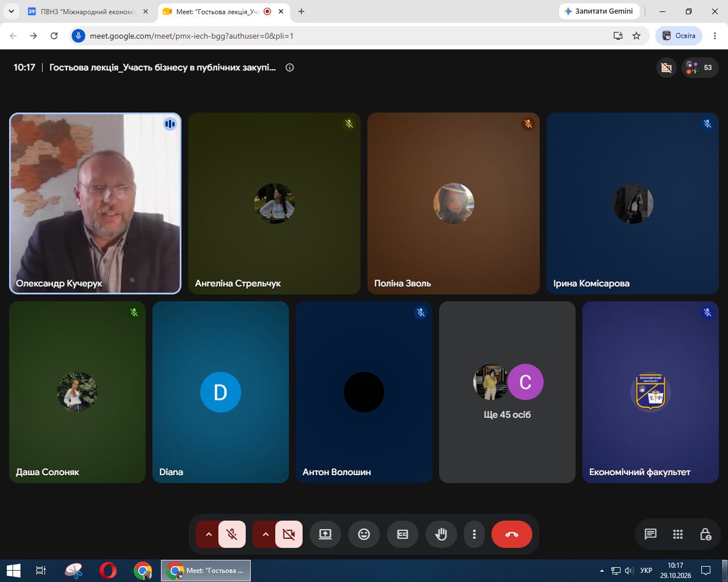This screenshot has width=728, height=582.
Task: Open the activities grid icon
Action: (x=678, y=534)
